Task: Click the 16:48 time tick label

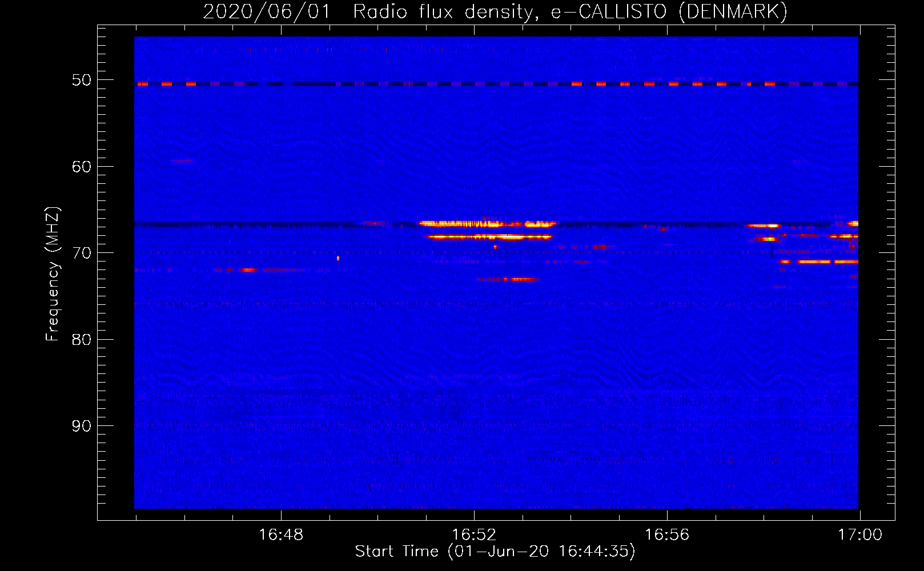Action: click(x=281, y=535)
